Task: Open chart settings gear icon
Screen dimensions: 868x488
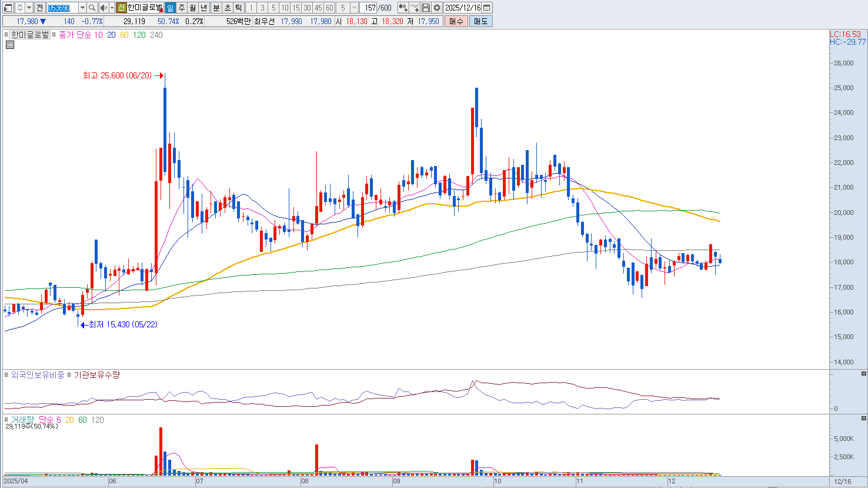Action: coord(437,8)
